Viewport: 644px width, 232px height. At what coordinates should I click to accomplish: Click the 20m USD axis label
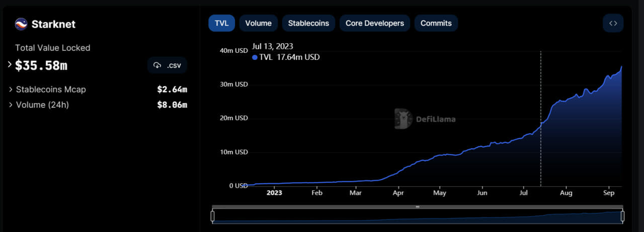pyautogui.click(x=234, y=118)
